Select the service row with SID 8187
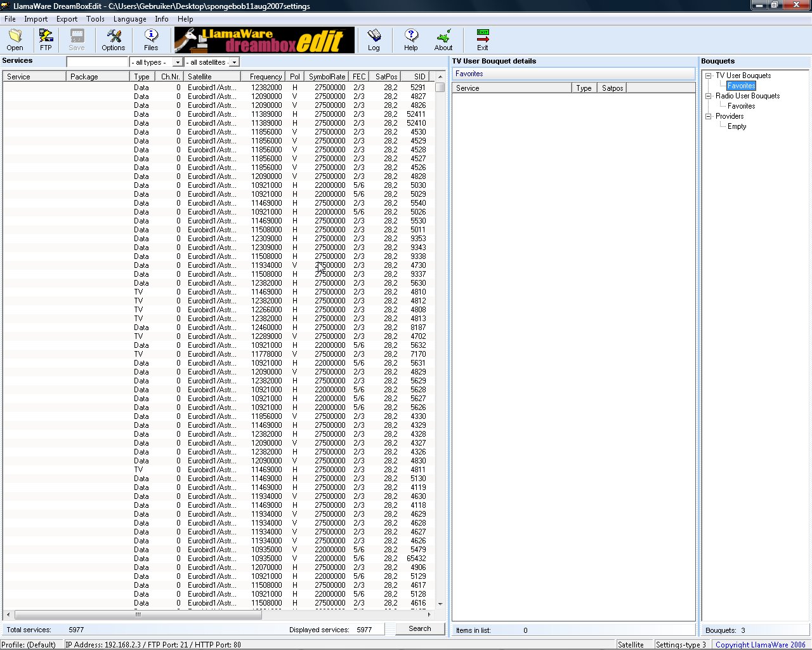The width and height of the screenshot is (812, 650). click(x=219, y=328)
